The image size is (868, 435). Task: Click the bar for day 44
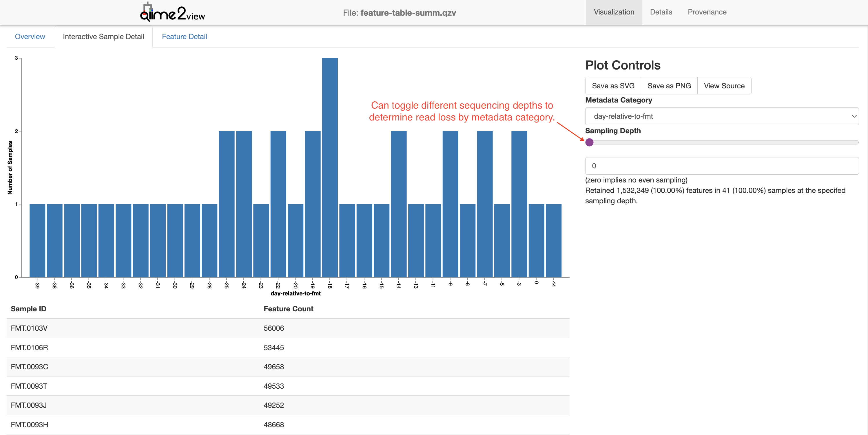553,241
